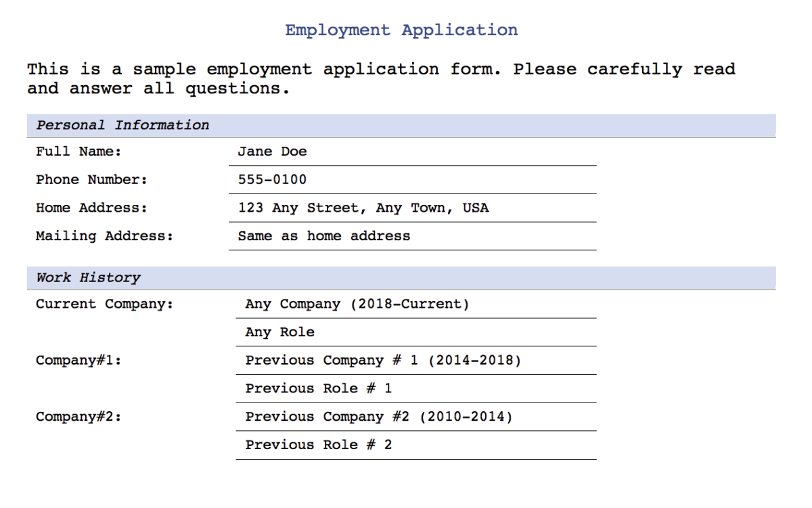Click the Phone Number label
The image size is (812, 508).
(91, 180)
